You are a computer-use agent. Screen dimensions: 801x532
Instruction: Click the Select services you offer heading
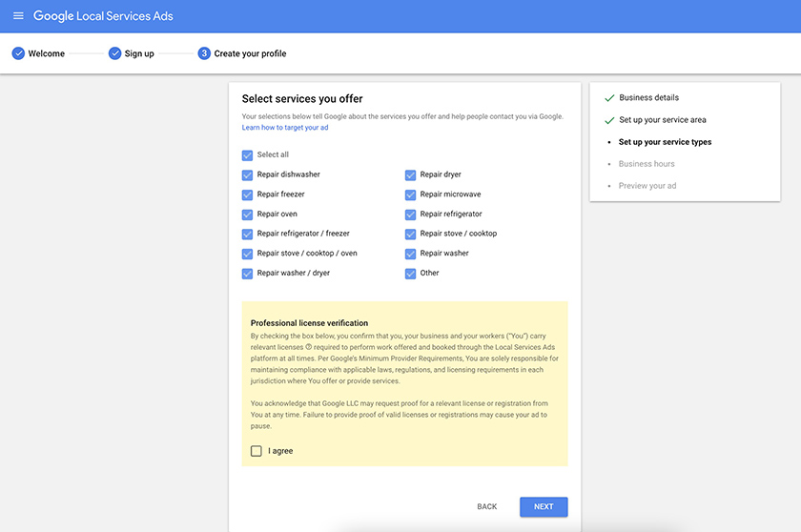click(302, 99)
